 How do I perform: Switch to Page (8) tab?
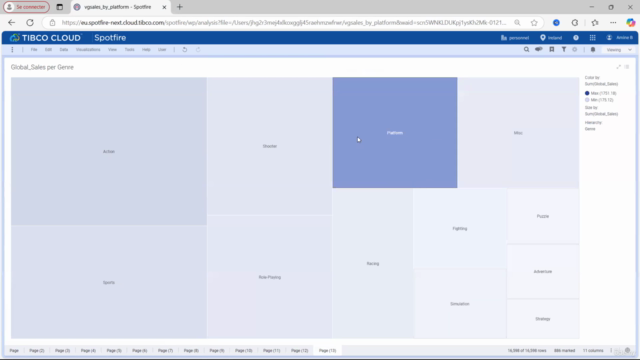coord(191,351)
